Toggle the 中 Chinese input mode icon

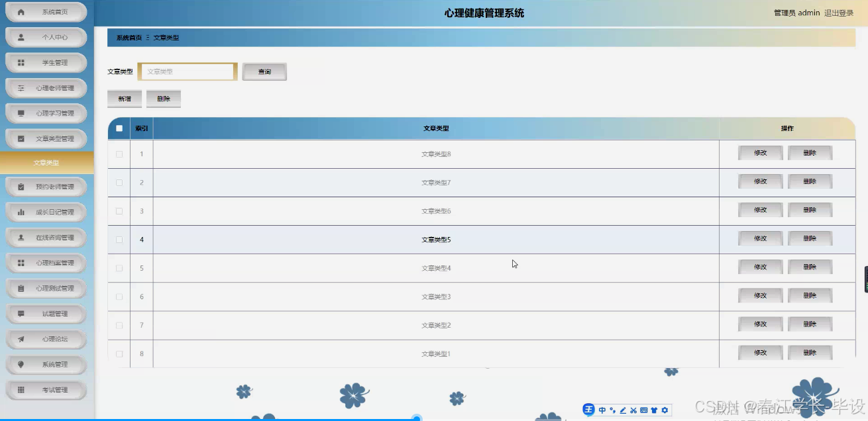coord(602,410)
